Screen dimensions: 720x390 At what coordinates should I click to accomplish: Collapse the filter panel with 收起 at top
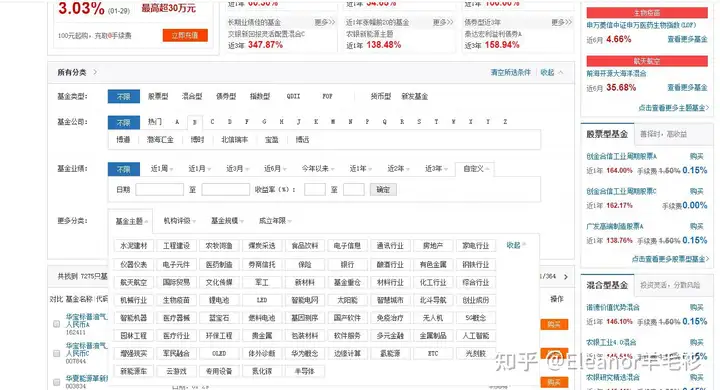point(551,72)
